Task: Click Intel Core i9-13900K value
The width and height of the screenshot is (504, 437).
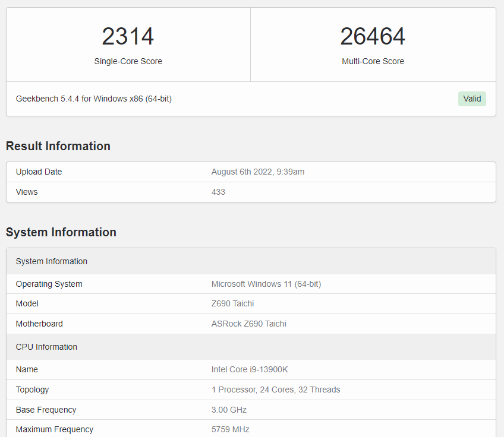Action: point(250,369)
